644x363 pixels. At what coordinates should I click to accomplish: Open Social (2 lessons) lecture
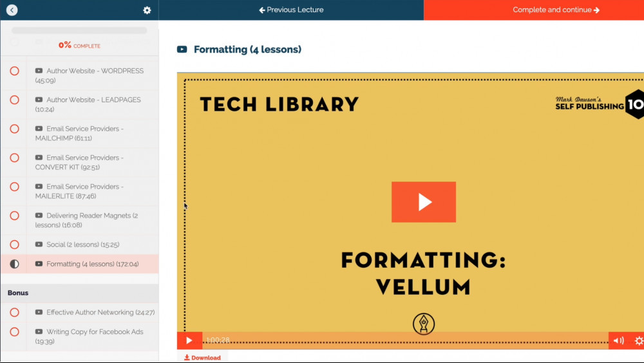click(x=77, y=245)
